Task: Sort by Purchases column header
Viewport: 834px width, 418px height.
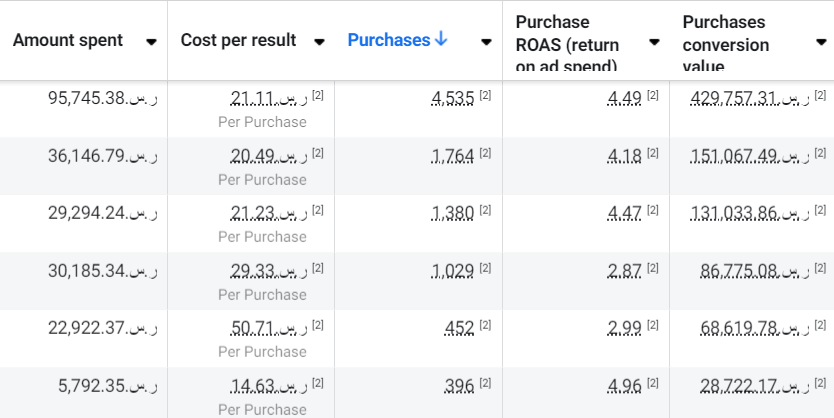Action: (x=388, y=40)
